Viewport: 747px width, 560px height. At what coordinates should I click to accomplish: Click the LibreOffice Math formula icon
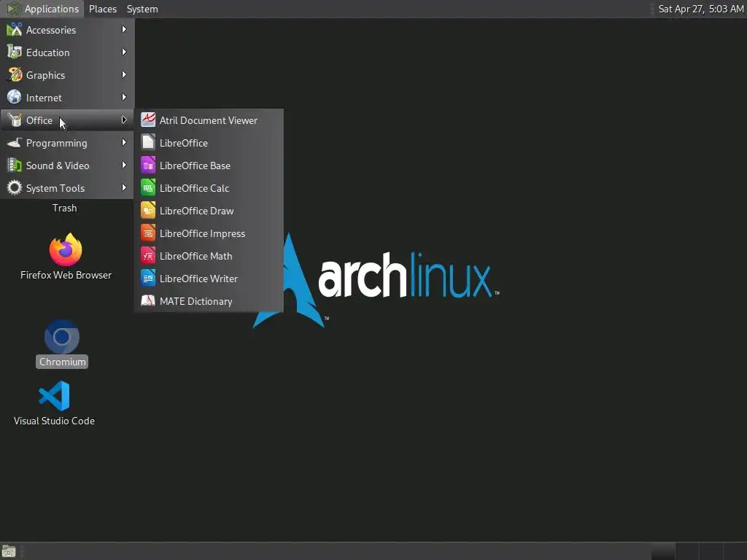(147, 256)
